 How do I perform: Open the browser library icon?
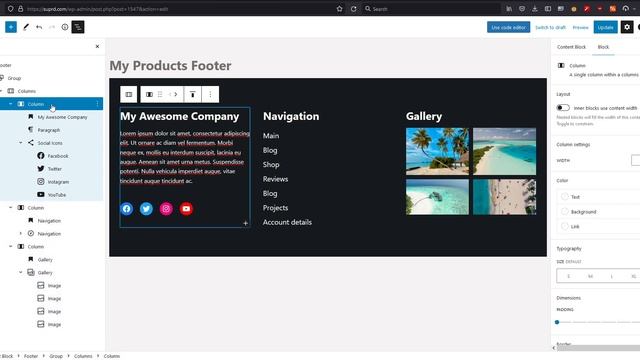(509, 9)
